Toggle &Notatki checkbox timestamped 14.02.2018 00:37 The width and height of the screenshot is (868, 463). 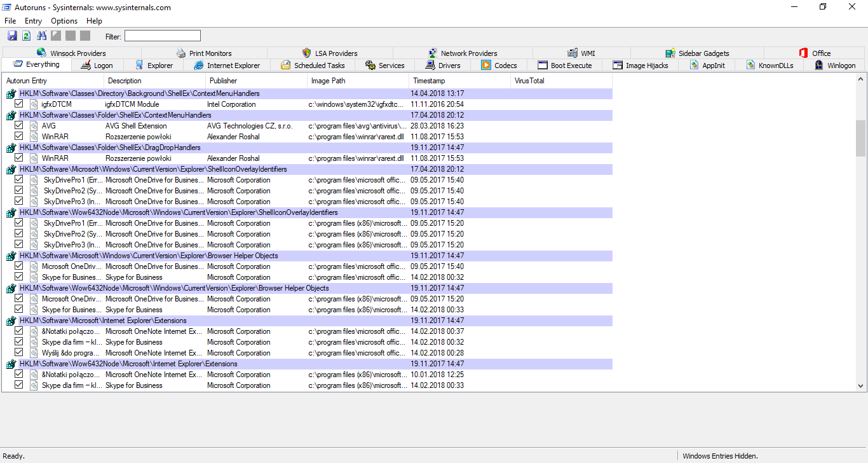tap(18, 331)
